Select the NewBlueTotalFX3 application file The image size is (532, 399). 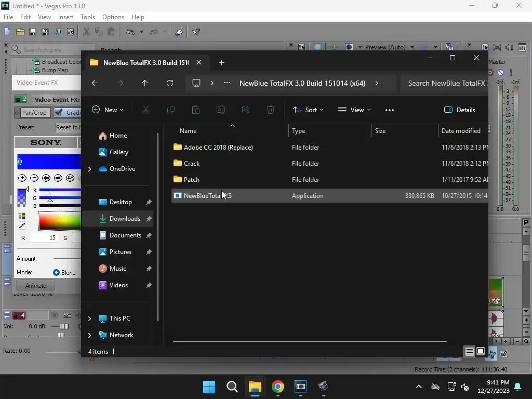tap(329, 196)
